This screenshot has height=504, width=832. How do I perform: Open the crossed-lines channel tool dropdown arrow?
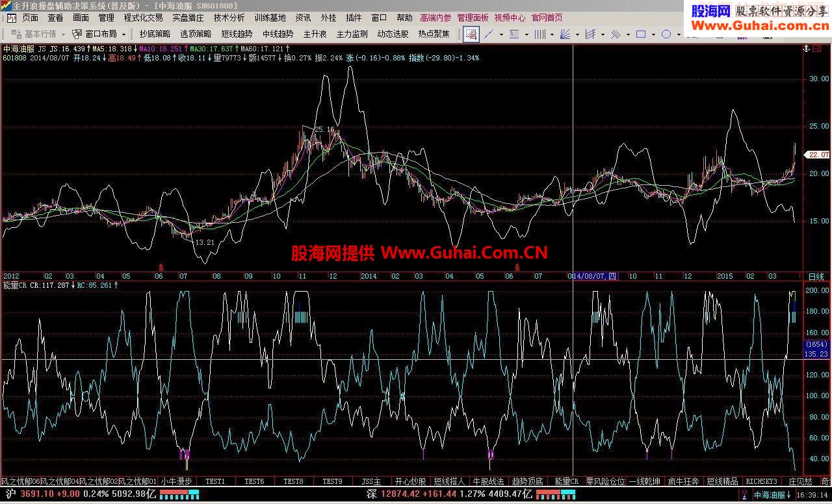pos(602,34)
